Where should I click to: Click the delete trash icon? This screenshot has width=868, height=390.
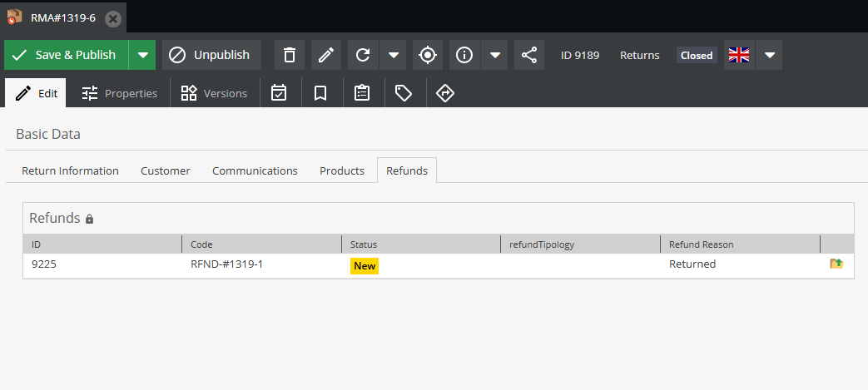pos(290,55)
